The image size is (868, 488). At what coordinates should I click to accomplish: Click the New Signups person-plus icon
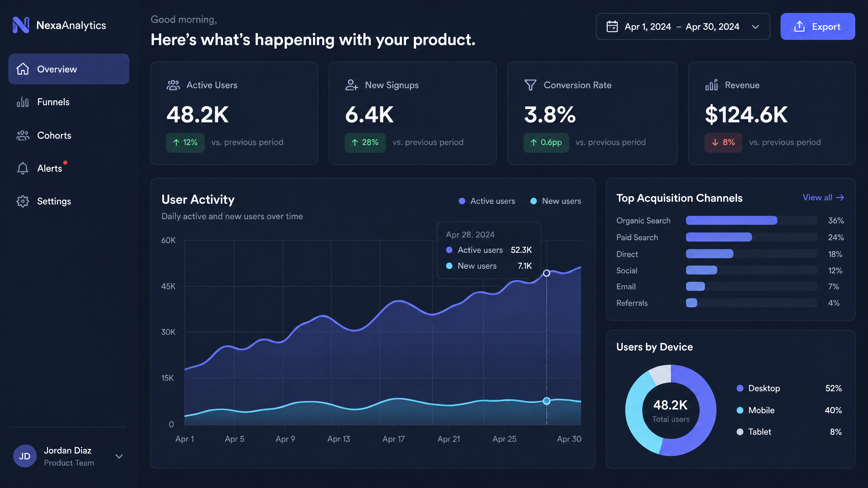pos(351,85)
